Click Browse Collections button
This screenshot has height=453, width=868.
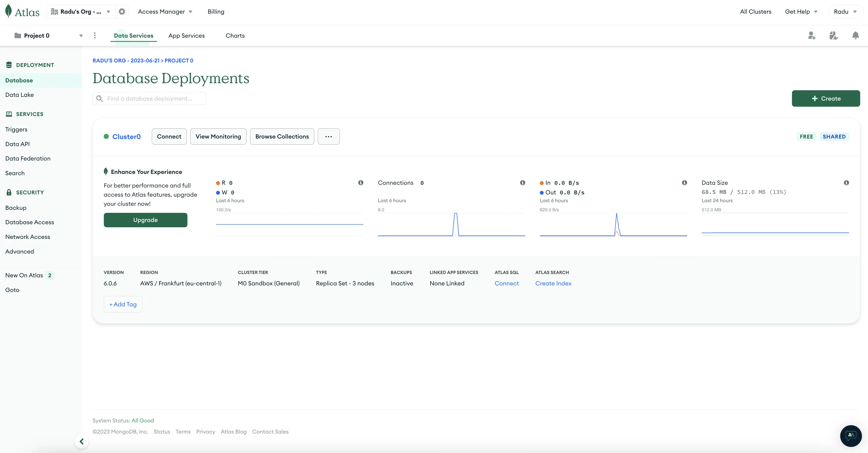click(x=282, y=137)
